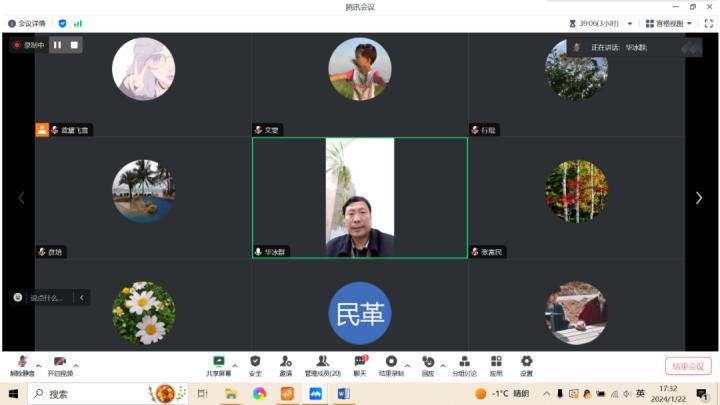Type in the say something (说点什么) box
Screen dimensions: 720x405
pos(48,297)
